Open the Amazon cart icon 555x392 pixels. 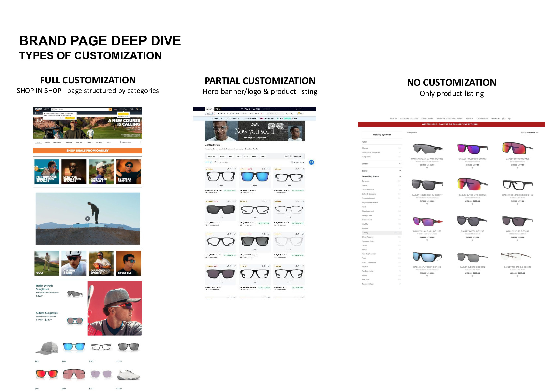pos(138,109)
